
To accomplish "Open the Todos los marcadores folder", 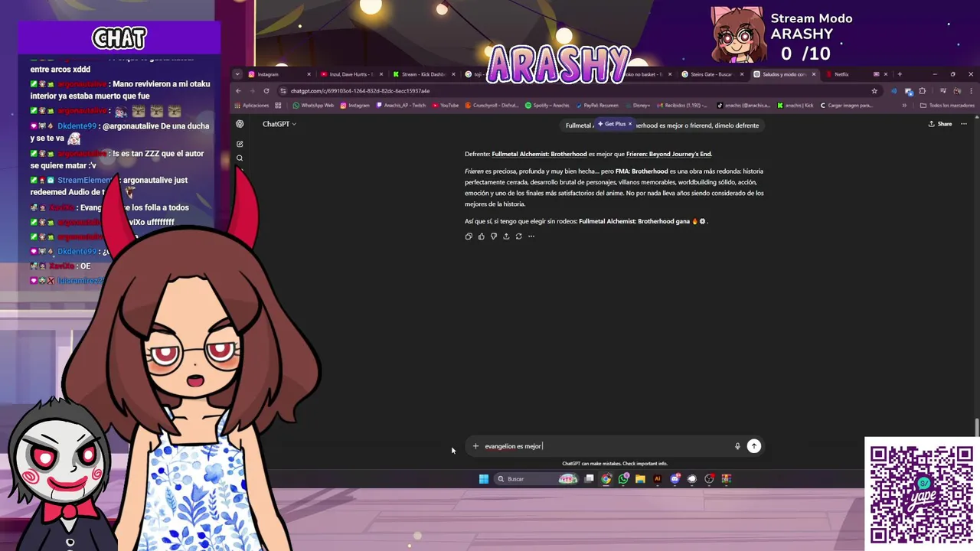I will point(947,105).
